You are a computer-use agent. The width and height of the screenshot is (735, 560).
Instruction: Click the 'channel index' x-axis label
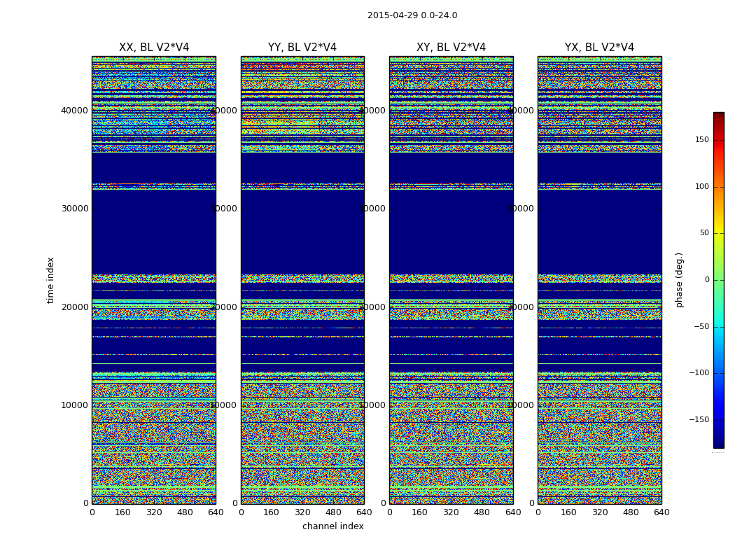coord(332,526)
